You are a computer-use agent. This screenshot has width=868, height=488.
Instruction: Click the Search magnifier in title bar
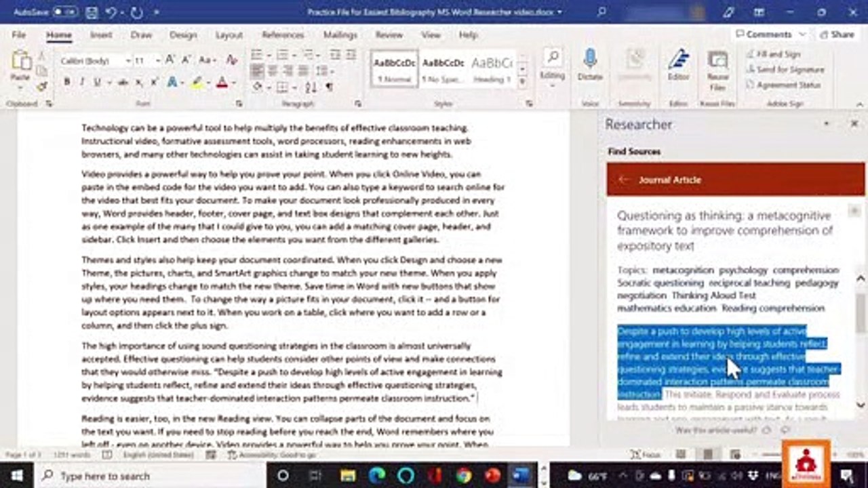pyautogui.click(x=601, y=12)
